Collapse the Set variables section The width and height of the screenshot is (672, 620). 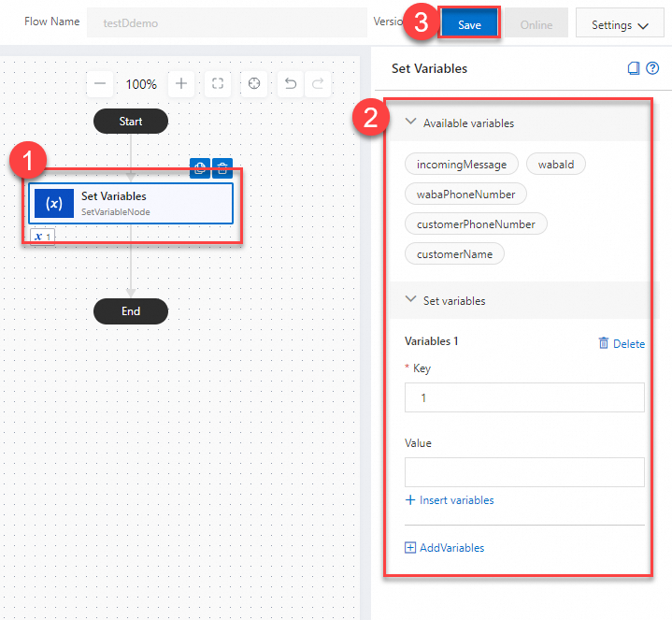click(x=410, y=299)
